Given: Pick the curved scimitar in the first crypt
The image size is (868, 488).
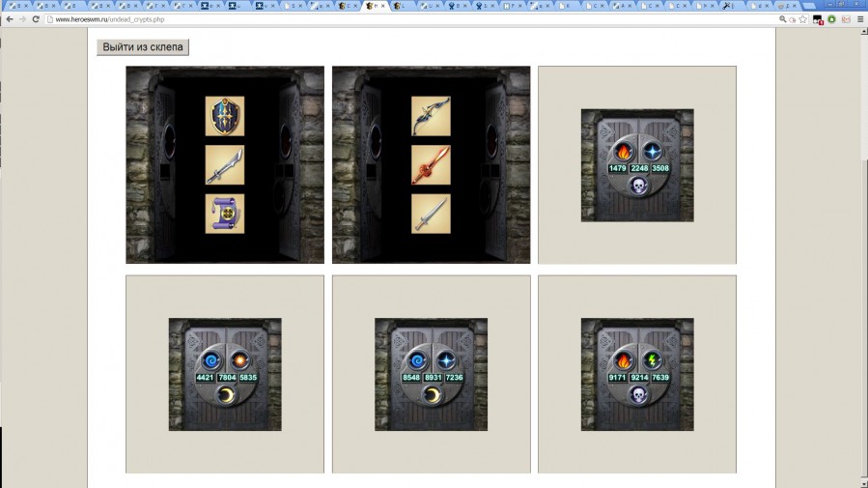Looking at the screenshot, I should tap(225, 165).
